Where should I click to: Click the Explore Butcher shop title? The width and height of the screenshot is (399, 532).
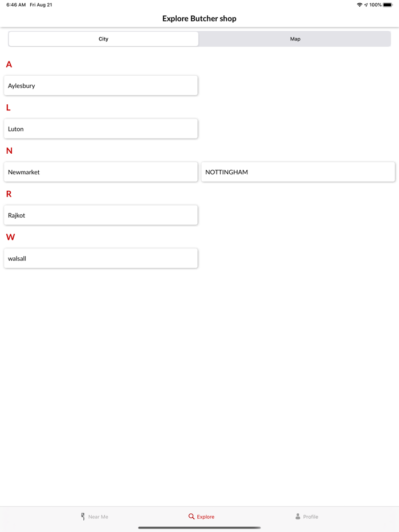pyautogui.click(x=199, y=18)
